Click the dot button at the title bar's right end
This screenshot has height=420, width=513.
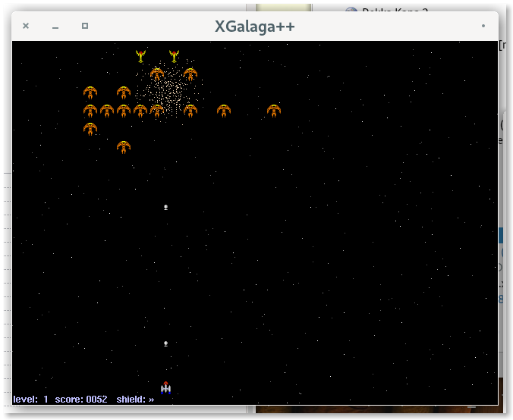click(x=483, y=26)
